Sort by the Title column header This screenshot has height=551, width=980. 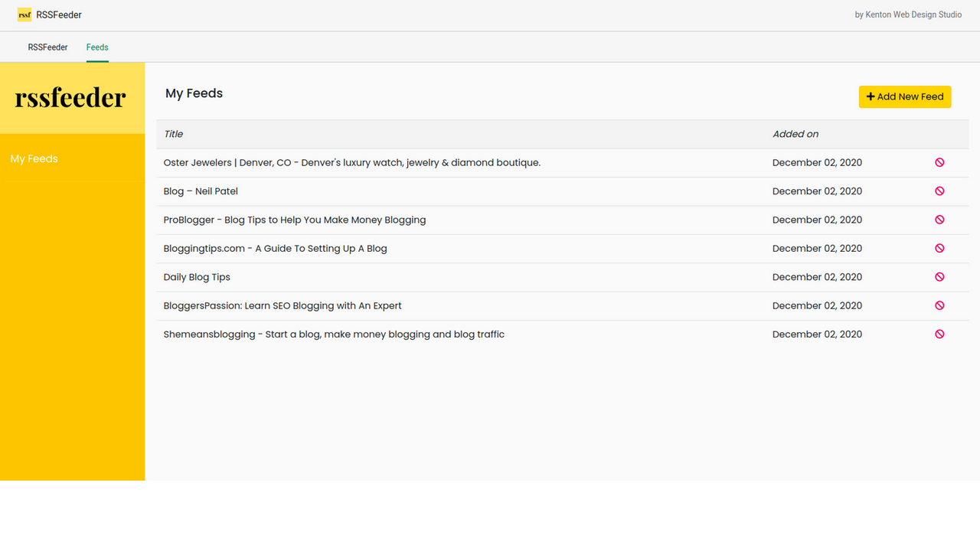[x=173, y=133]
